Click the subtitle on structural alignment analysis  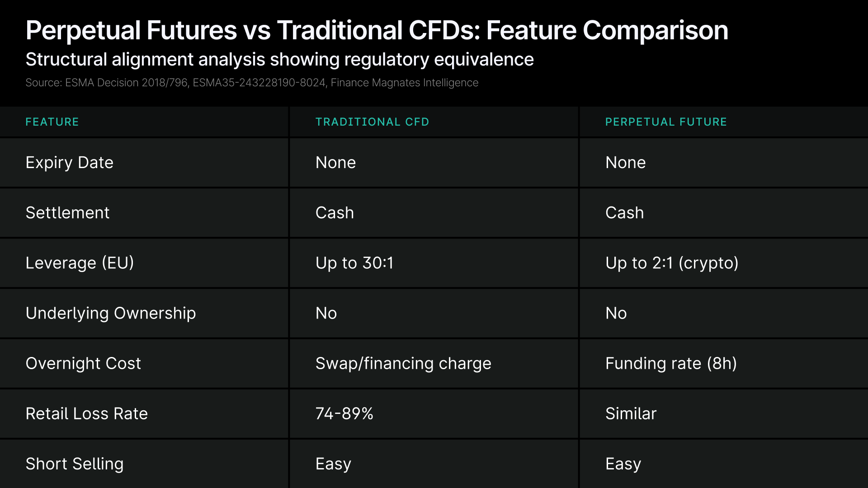click(279, 60)
